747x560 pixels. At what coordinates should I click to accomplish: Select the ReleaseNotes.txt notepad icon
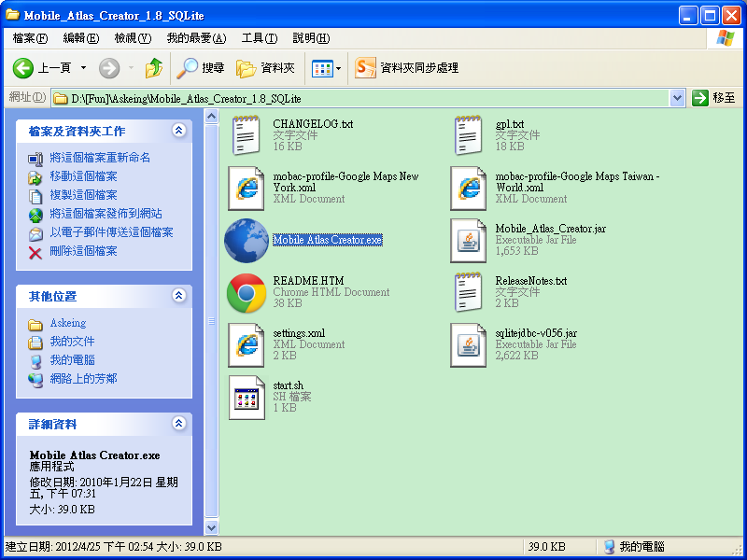(468, 292)
